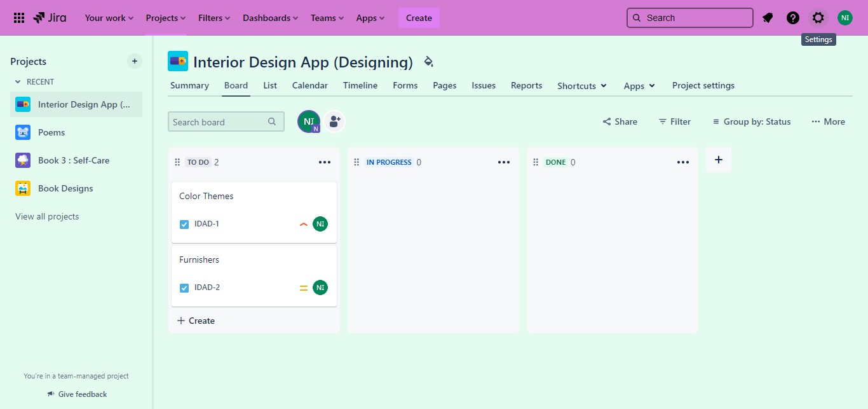
Task: Switch to the Timeline tab
Action: [x=360, y=85]
